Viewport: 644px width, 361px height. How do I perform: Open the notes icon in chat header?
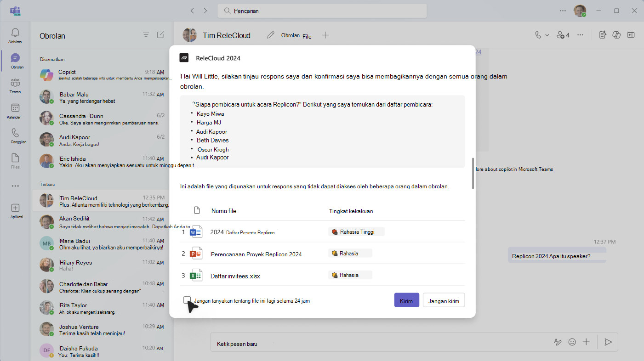click(603, 35)
